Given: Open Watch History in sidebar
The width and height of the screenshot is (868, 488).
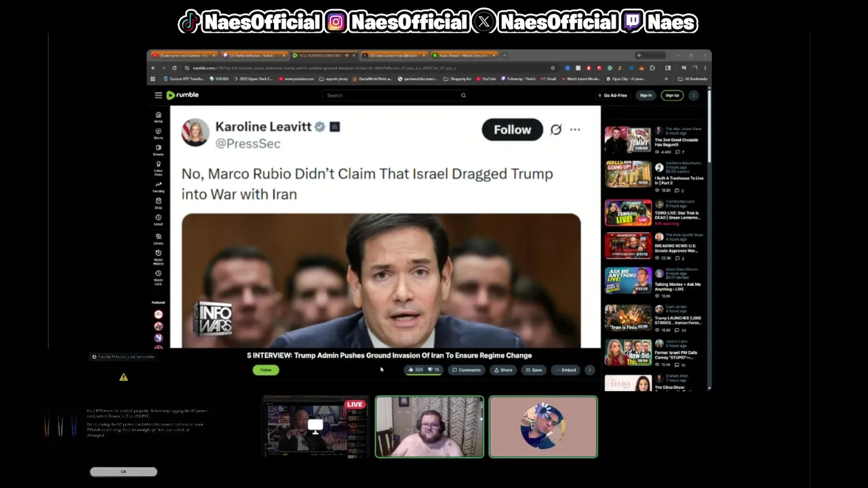Looking at the screenshot, I should point(158,258).
